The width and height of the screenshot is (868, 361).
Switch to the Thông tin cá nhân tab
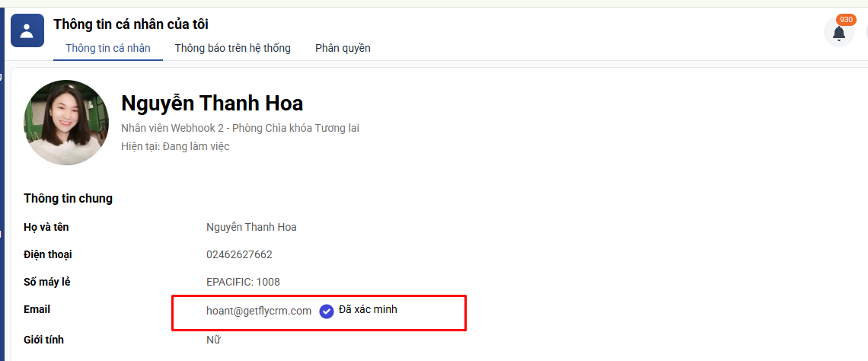(107, 48)
